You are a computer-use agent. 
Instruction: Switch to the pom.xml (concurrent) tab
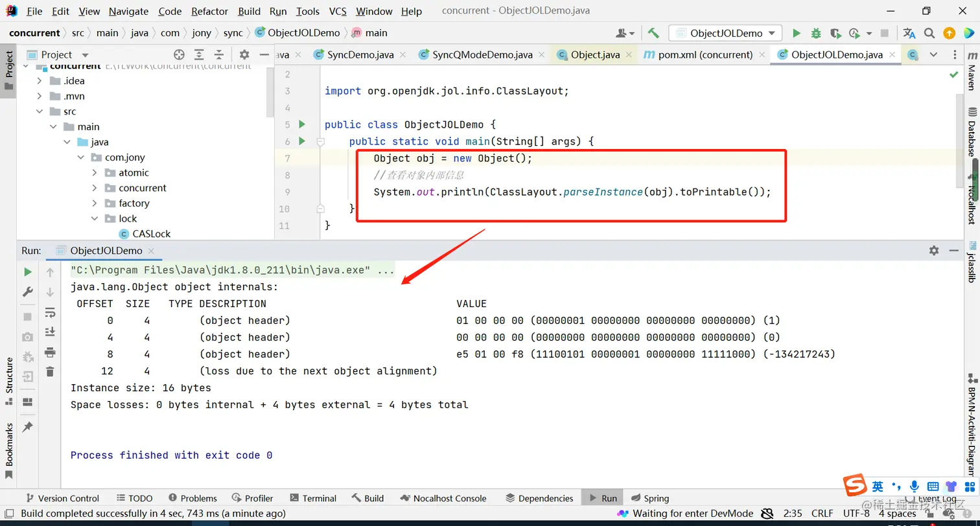pos(705,55)
